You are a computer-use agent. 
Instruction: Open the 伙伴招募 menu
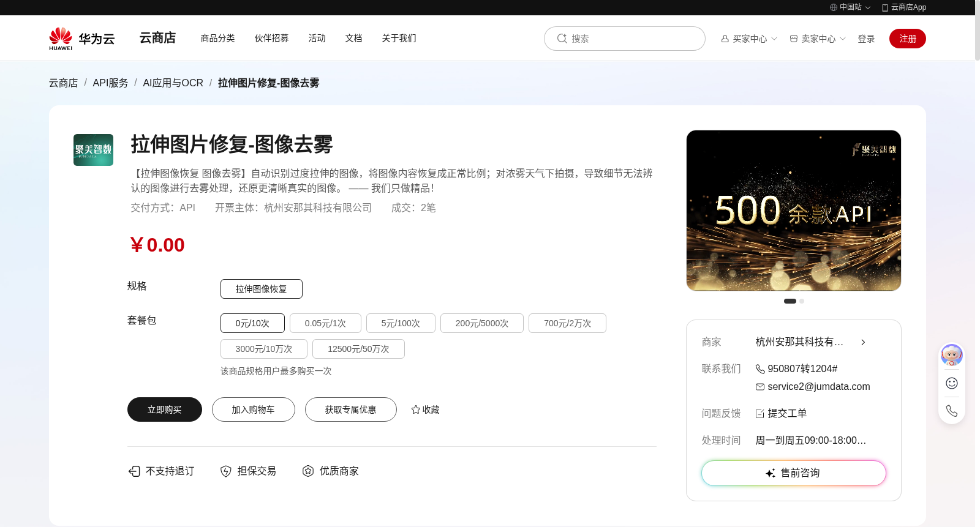click(x=272, y=38)
